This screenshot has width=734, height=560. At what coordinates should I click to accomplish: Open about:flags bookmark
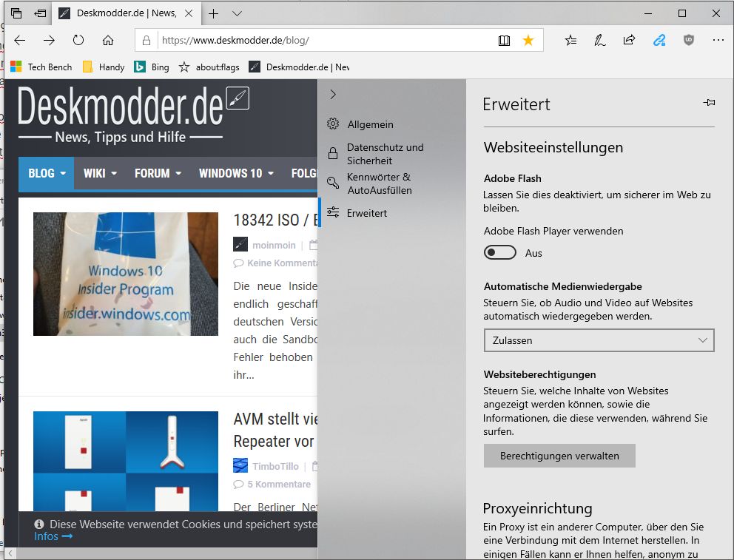click(x=209, y=67)
